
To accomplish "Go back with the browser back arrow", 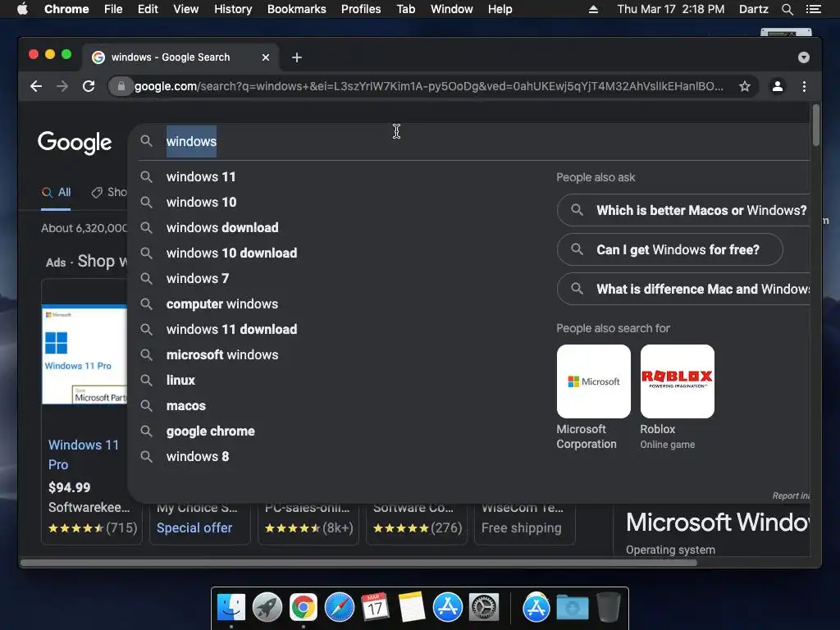I will point(36,86).
